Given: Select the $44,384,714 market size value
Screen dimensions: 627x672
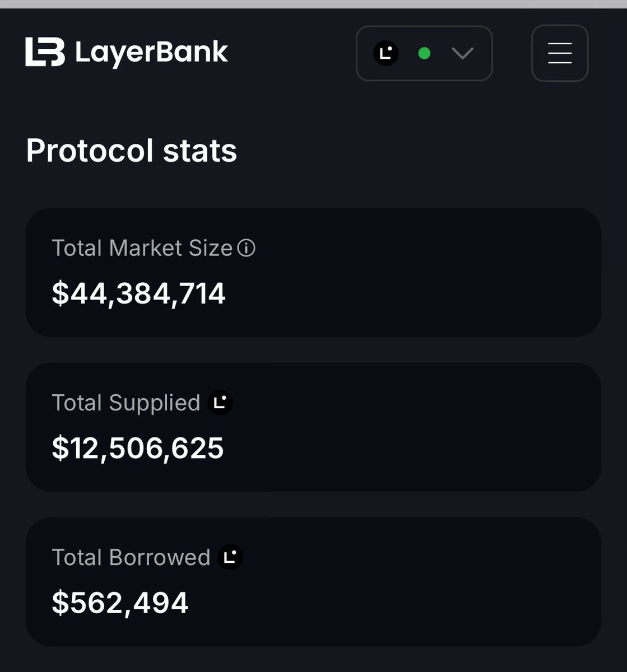Looking at the screenshot, I should pyautogui.click(x=138, y=293).
